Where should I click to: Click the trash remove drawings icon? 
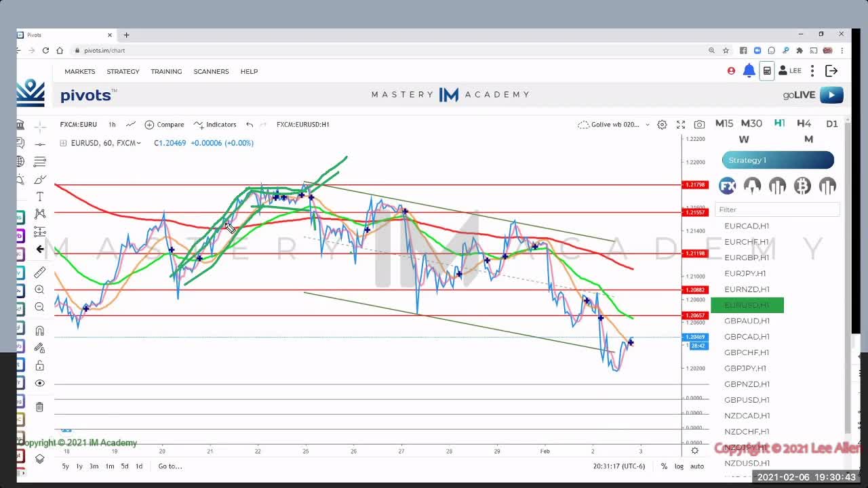(x=40, y=407)
